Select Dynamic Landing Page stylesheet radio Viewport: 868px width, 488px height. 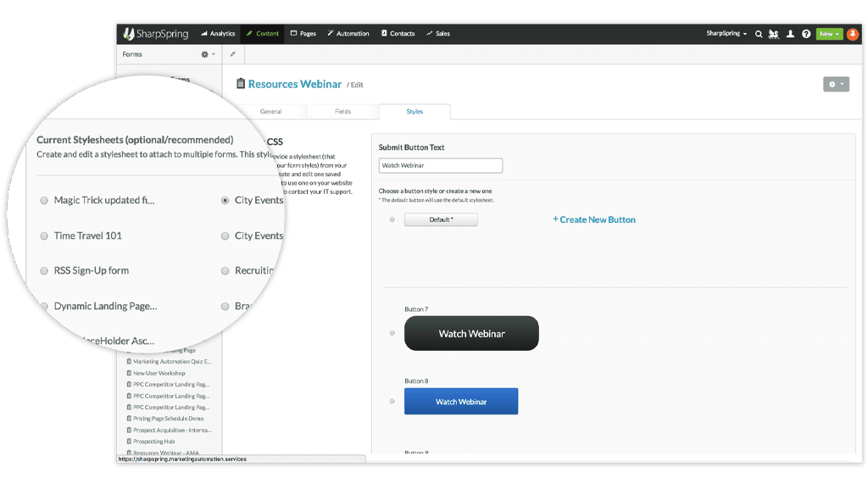(44, 307)
